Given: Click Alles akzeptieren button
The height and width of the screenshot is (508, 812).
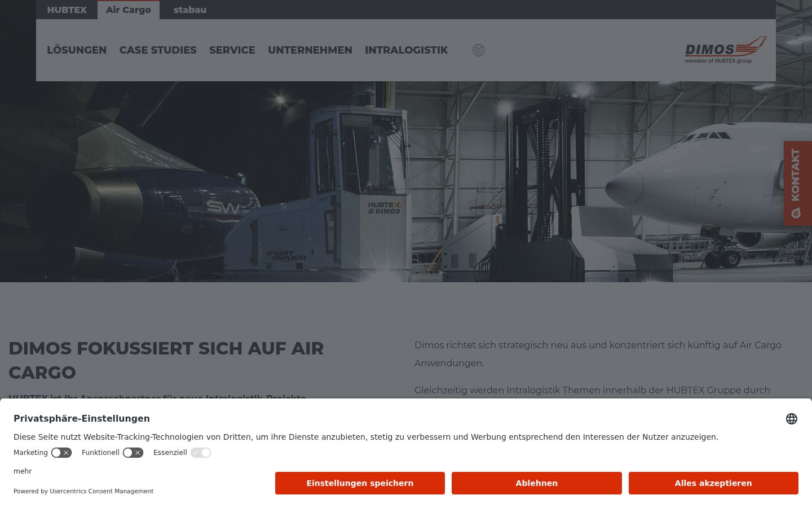Looking at the screenshot, I should [713, 483].
